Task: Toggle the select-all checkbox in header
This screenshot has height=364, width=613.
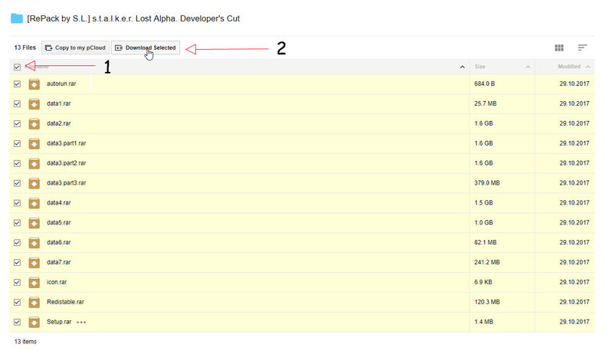Action: tap(17, 67)
